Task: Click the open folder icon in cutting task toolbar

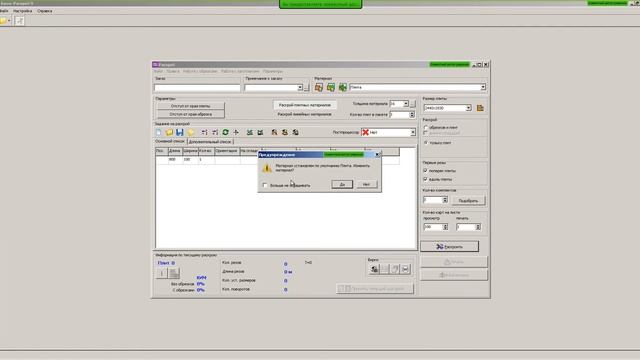Action: [169, 132]
